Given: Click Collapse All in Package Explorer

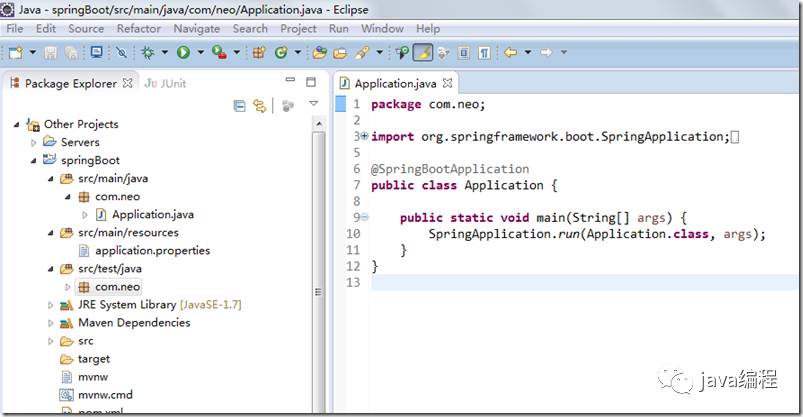Looking at the screenshot, I should 239,106.
